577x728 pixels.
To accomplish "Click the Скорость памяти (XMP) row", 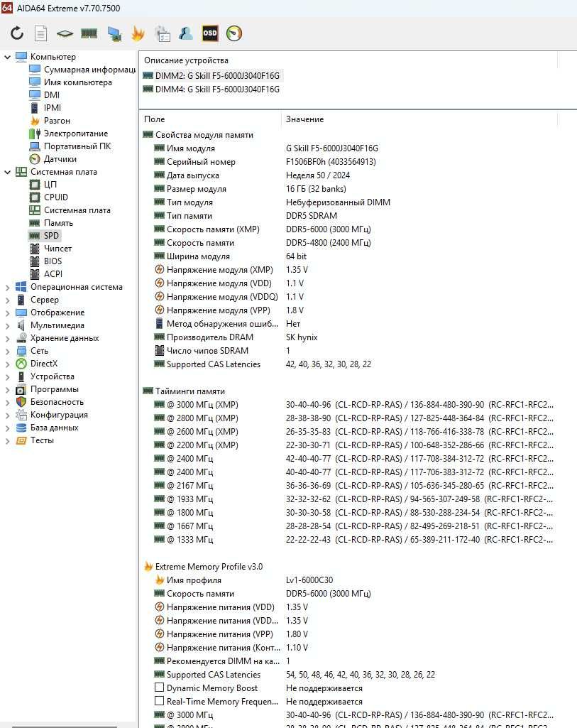I will coord(348,229).
